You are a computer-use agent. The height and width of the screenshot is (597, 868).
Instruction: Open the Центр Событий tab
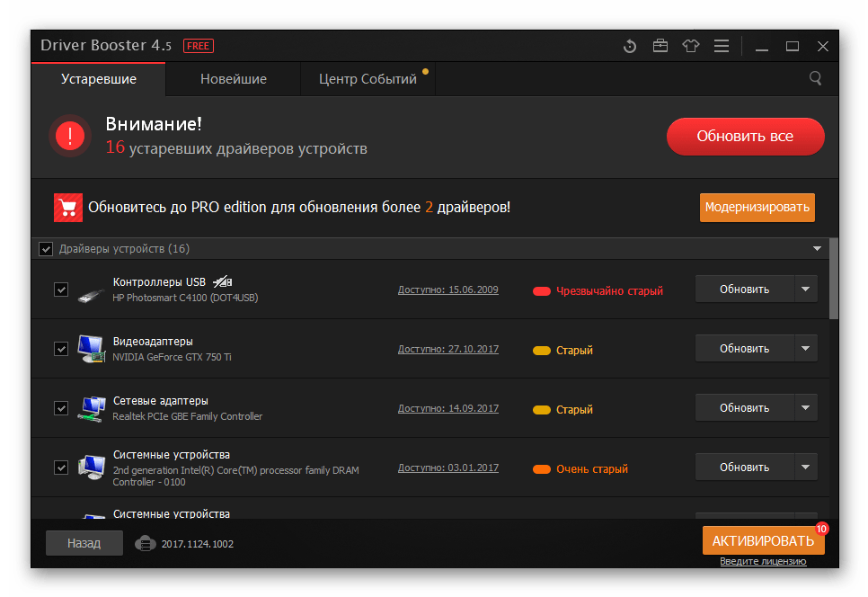pyautogui.click(x=368, y=79)
